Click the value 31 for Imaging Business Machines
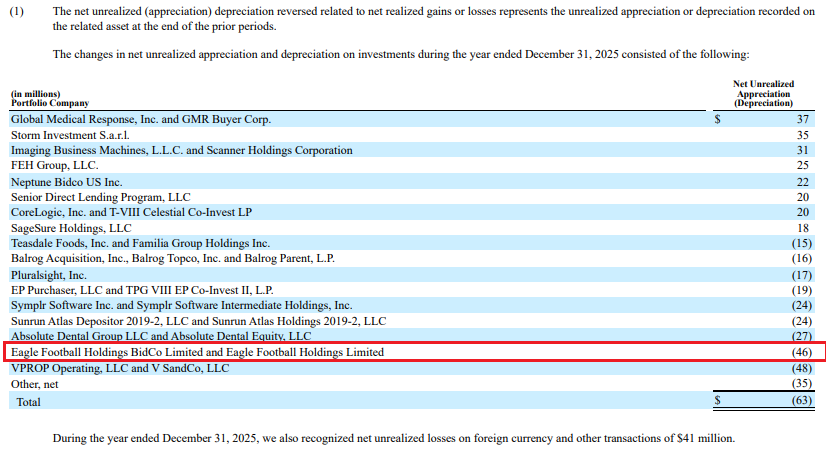Viewport: 826px width, 456px height. tap(802, 151)
